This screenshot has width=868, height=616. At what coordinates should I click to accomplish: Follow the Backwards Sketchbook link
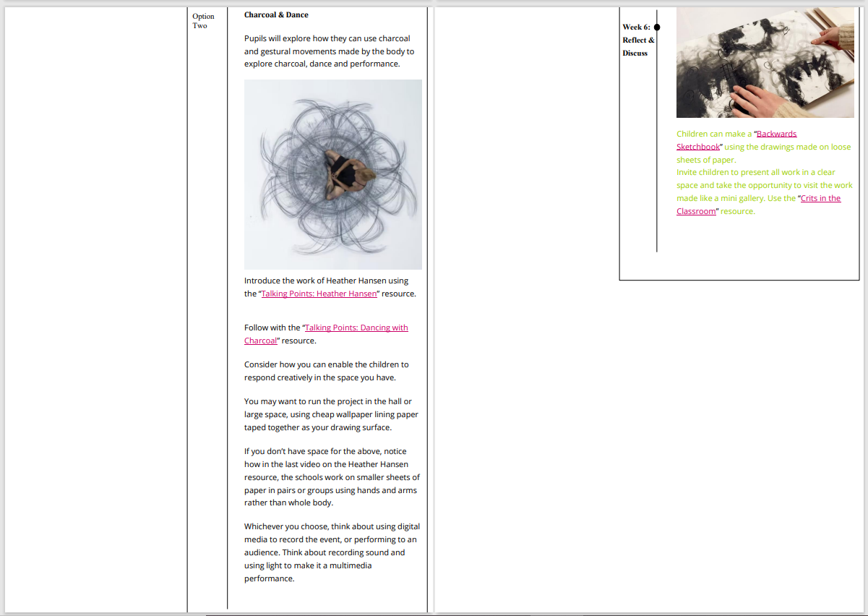point(775,134)
